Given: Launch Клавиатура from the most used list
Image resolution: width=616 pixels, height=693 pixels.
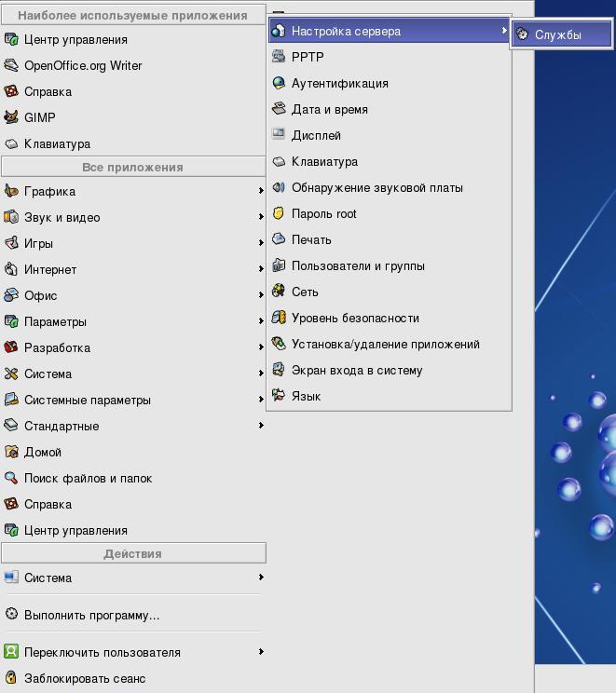Looking at the screenshot, I should coord(133,143).
